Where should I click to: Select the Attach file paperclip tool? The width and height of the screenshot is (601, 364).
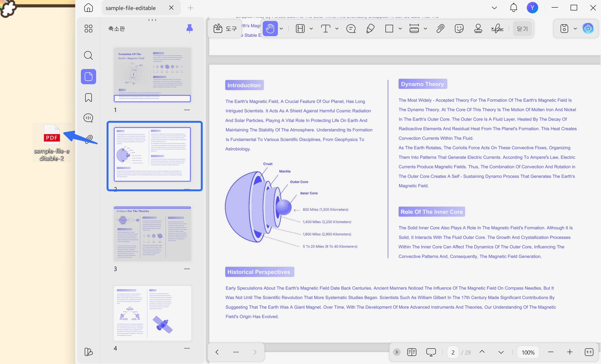(x=440, y=29)
